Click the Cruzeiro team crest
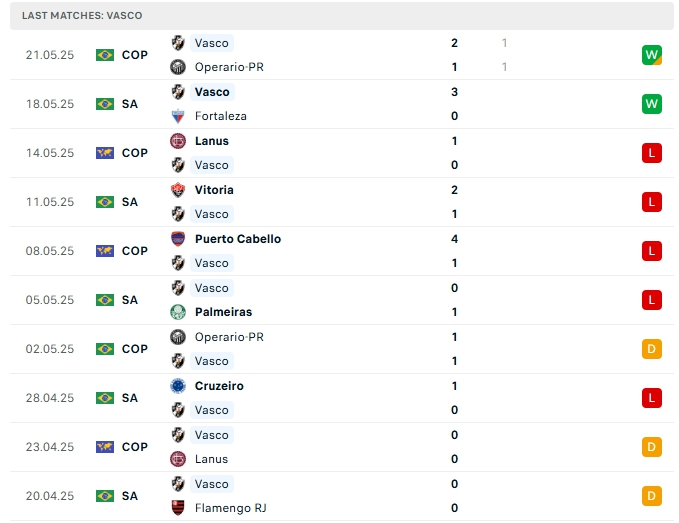This screenshot has height=523, width=679. click(x=178, y=386)
